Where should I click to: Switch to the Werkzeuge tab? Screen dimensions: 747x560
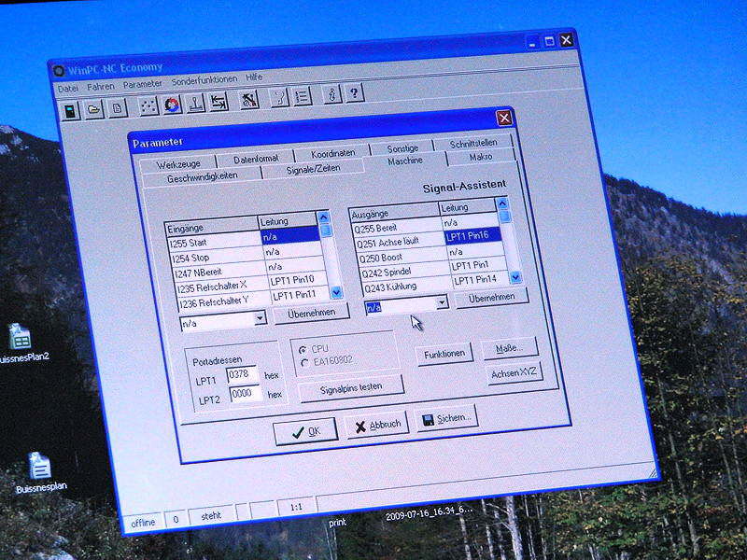pos(178,165)
